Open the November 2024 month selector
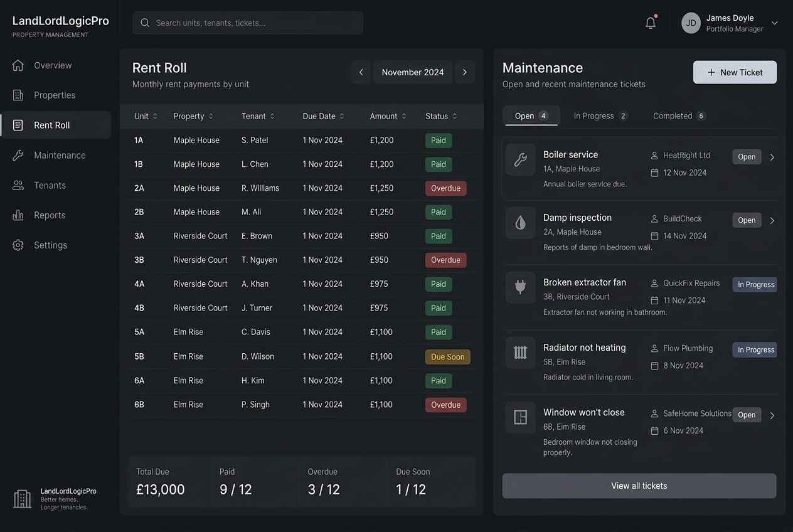The height and width of the screenshot is (532, 793). click(413, 72)
